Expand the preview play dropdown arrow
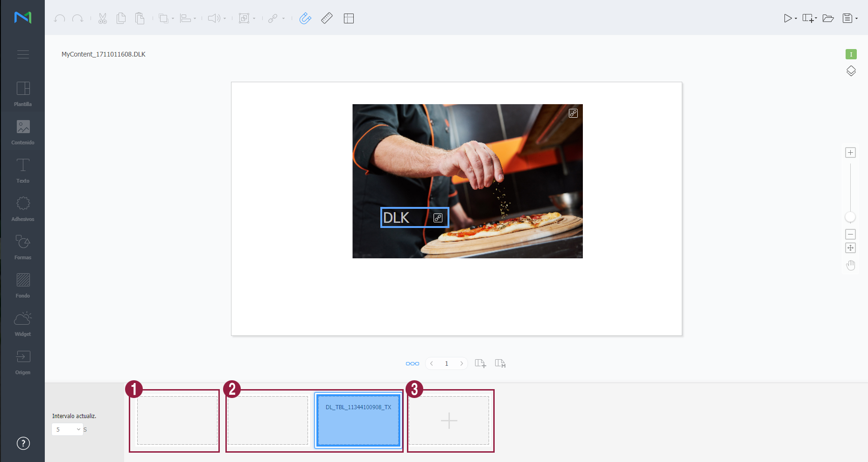Screen dimensions: 868x462 tap(796, 19)
